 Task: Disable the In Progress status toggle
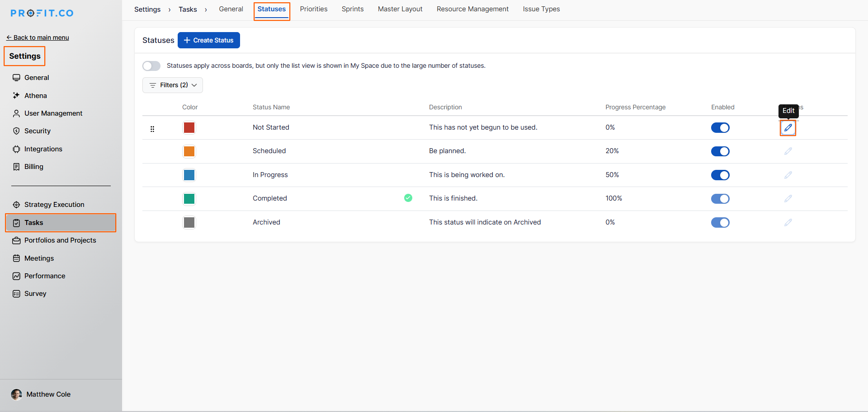coord(720,175)
